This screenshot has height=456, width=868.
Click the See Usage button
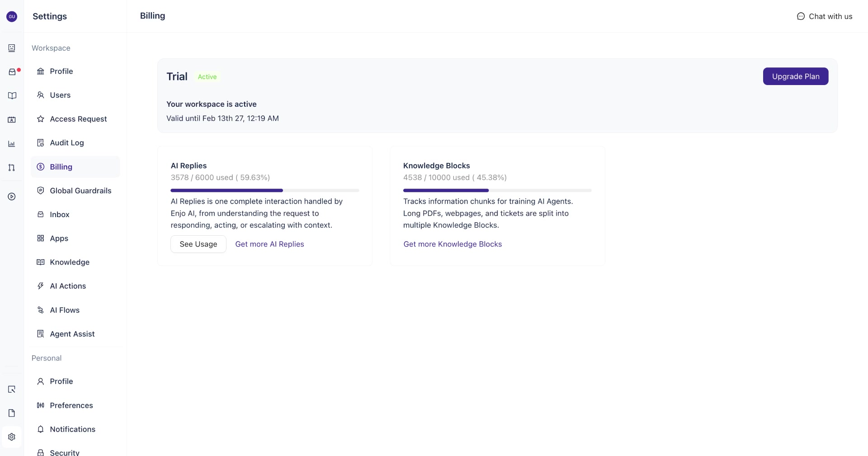click(x=198, y=244)
